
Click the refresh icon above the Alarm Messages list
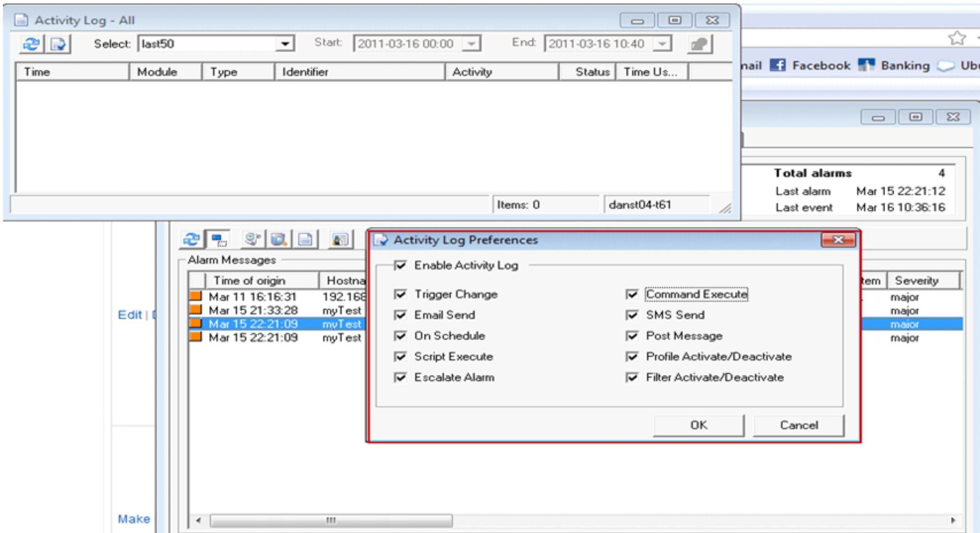pyautogui.click(x=191, y=239)
